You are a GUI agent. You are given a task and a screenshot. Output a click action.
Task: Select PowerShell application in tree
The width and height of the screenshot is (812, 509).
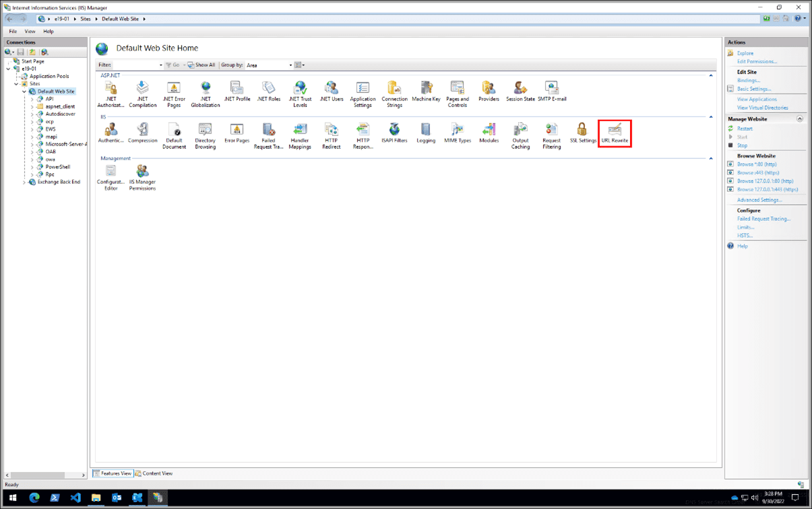pos(57,167)
